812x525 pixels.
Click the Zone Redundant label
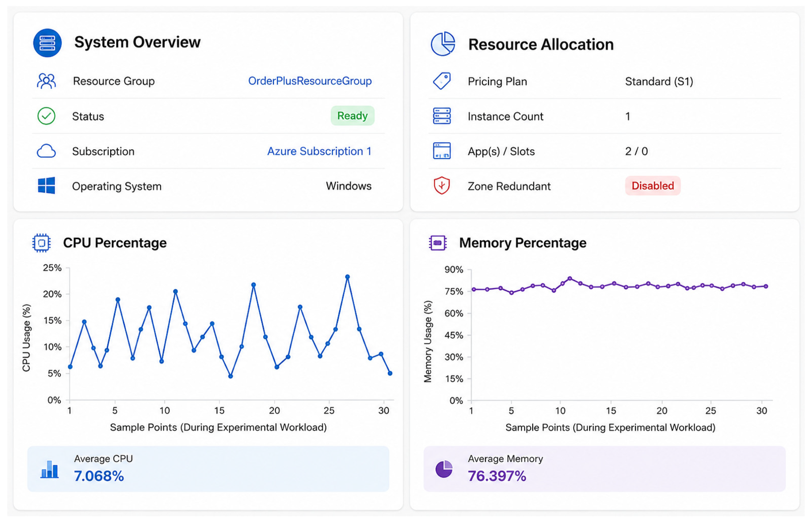[509, 187]
